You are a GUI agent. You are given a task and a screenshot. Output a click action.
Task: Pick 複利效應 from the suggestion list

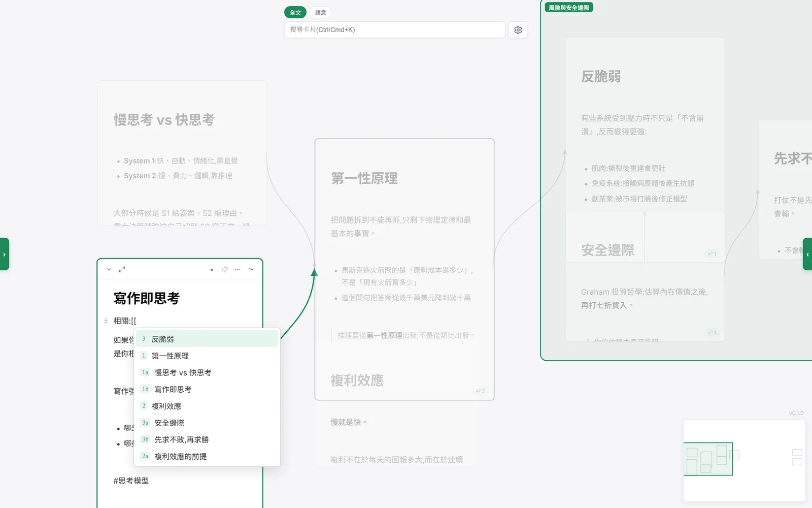(207, 406)
